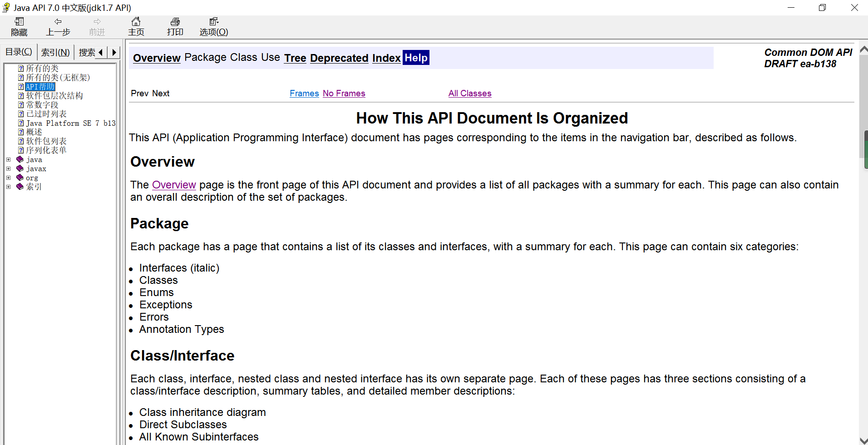Screen dimensions: 868x445
Task: Click the No Frames link
Action: [344, 93]
